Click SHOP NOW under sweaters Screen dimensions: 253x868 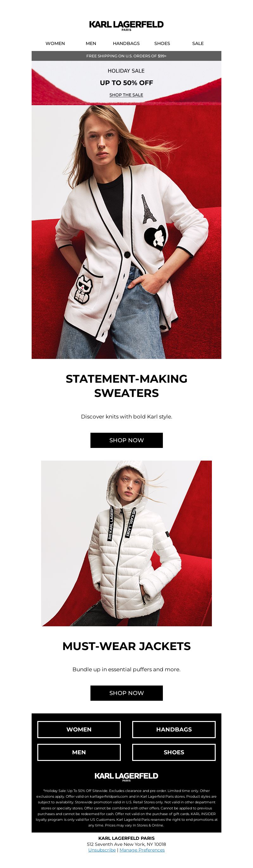[x=126, y=440]
